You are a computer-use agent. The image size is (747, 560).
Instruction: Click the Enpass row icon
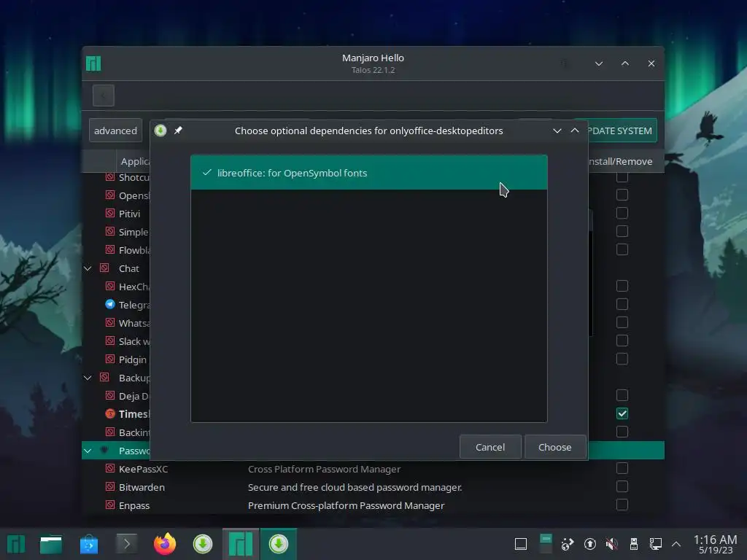click(110, 505)
